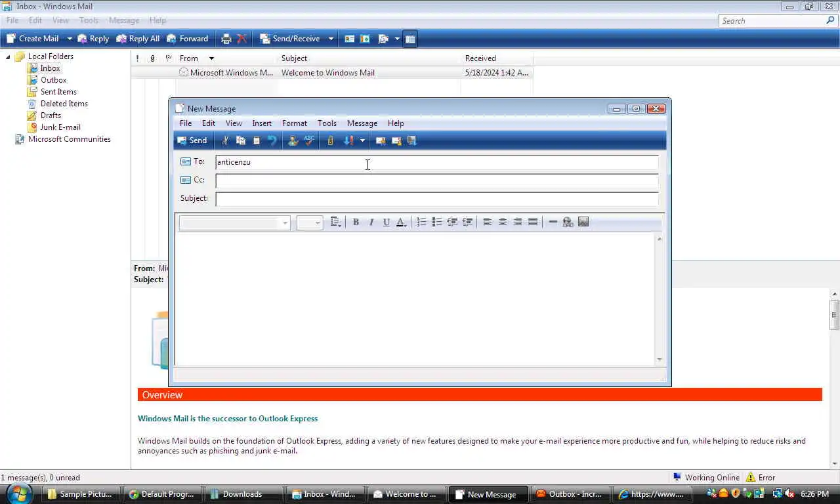Open the Windows Calendar icon in main toolbar
This screenshot has height=504, width=840.
click(365, 39)
